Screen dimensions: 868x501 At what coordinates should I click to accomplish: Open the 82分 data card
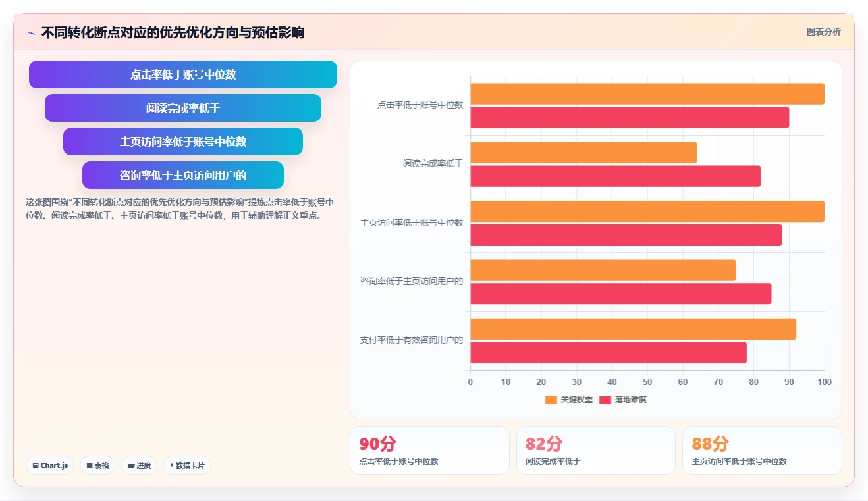tap(596, 450)
